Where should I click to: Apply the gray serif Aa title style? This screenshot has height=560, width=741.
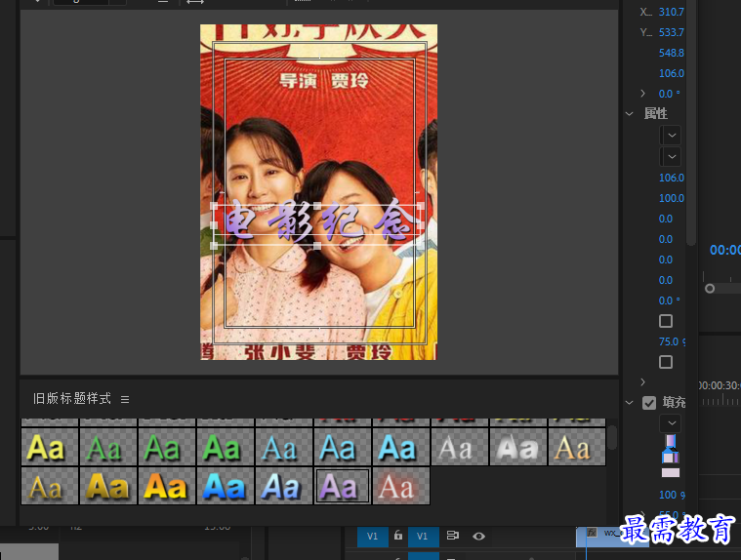click(x=460, y=447)
